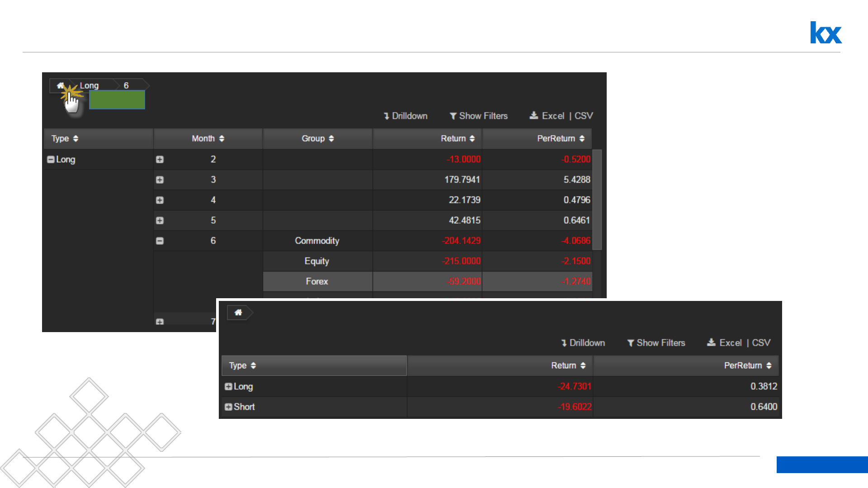The image size is (868, 488).
Task: Select the 6 breadcrumb item
Action: (126, 85)
